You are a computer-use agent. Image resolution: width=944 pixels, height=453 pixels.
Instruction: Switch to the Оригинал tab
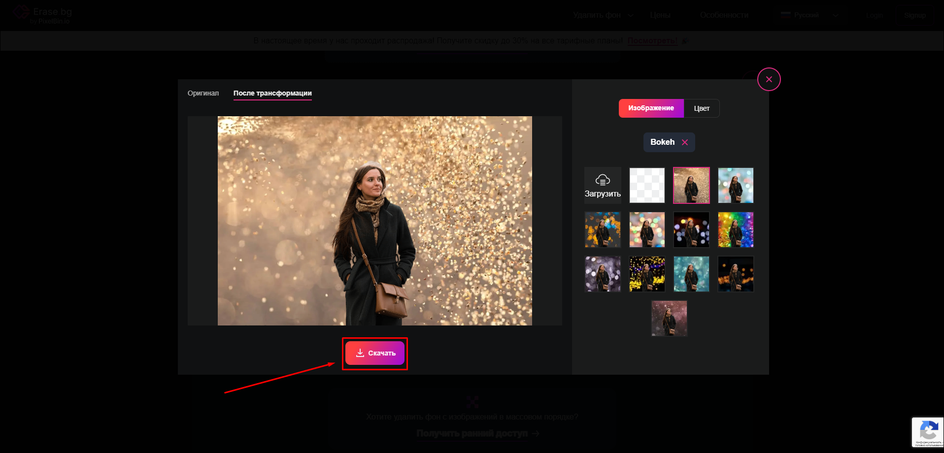coord(203,93)
